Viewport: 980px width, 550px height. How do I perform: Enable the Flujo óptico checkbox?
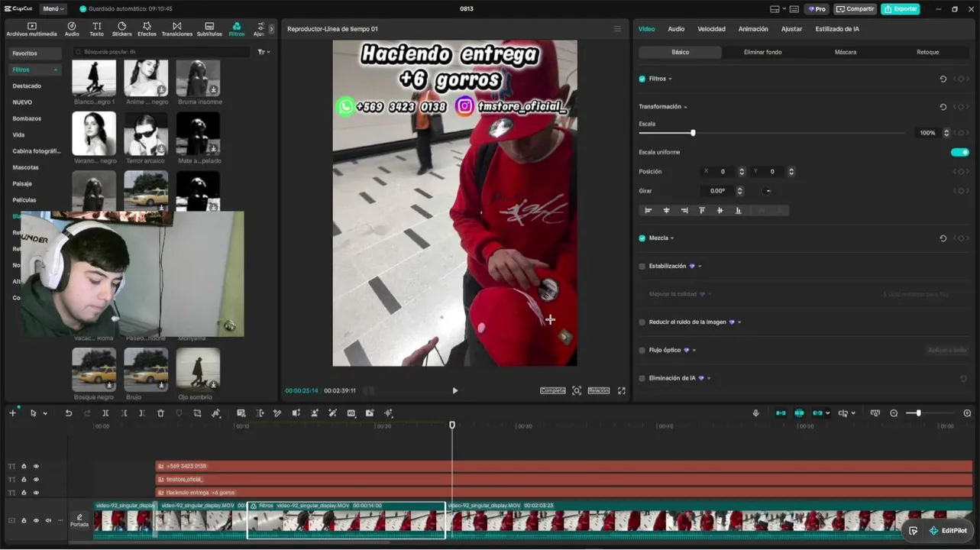[642, 351]
